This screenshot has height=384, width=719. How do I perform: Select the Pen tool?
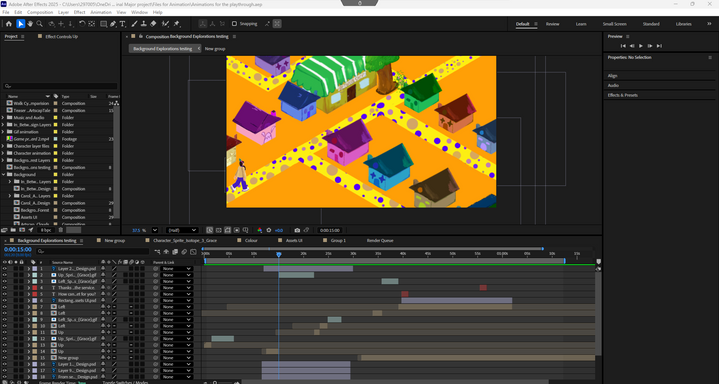pyautogui.click(x=113, y=24)
